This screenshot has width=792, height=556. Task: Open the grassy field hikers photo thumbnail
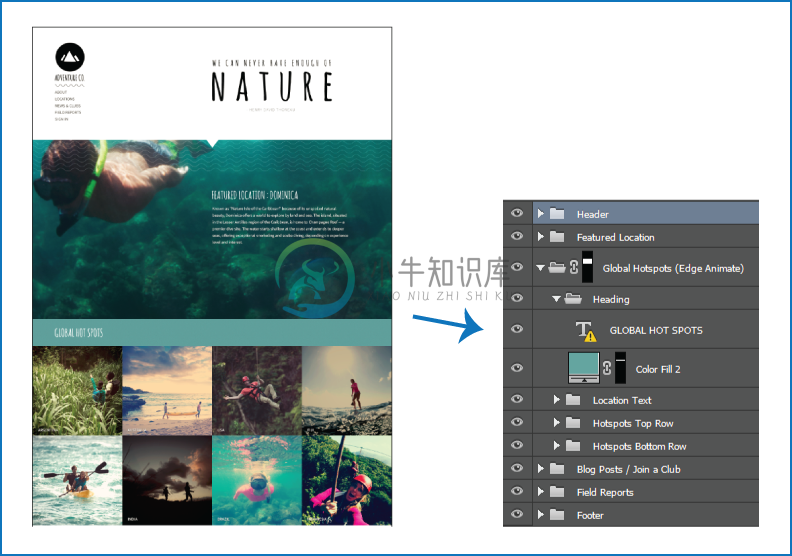point(77,390)
